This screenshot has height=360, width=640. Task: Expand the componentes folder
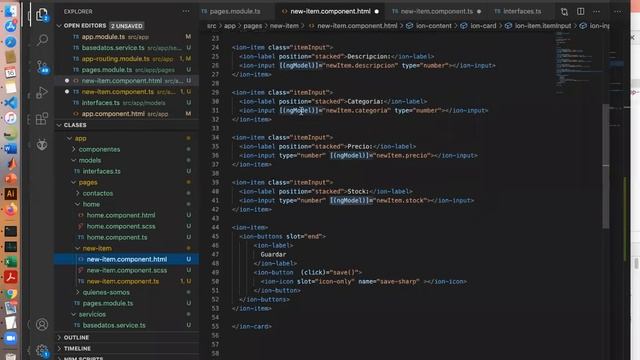[x=127, y=149]
